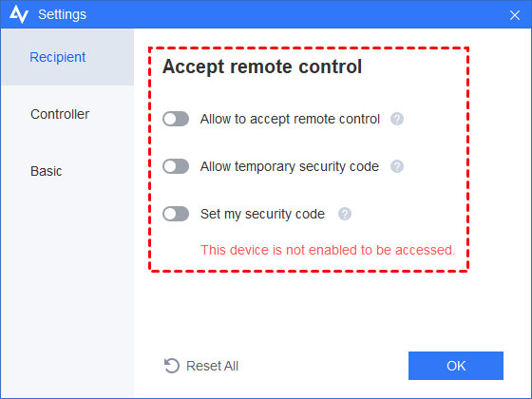Image resolution: width=532 pixels, height=399 pixels.
Task: Click help icon next to temporary security code
Action: pos(397,166)
